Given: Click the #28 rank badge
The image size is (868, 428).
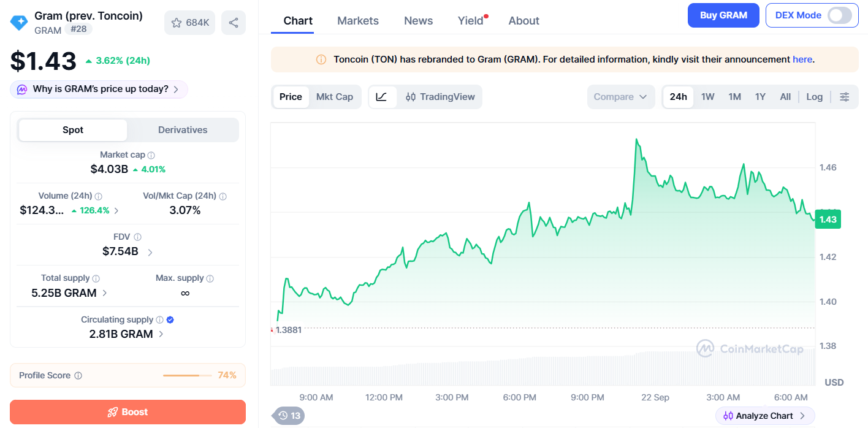Looking at the screenshot, I should (78, 29).
